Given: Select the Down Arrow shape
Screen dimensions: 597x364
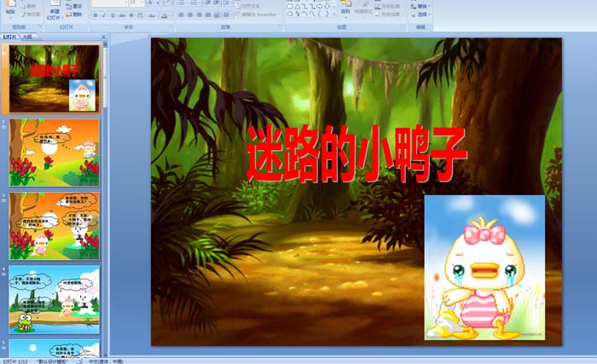Looking at the screenshot, I should click(327, 7).
